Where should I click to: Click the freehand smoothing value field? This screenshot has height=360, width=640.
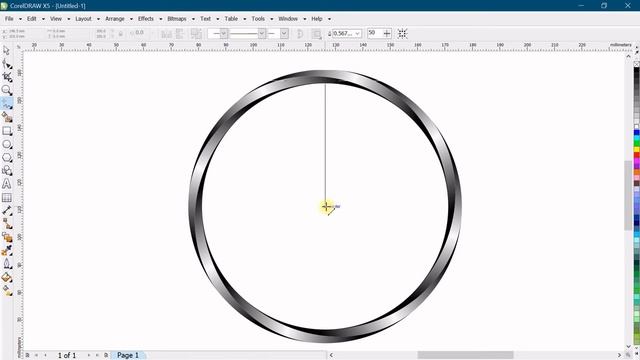pyautogui.click(x=374, y=33)
